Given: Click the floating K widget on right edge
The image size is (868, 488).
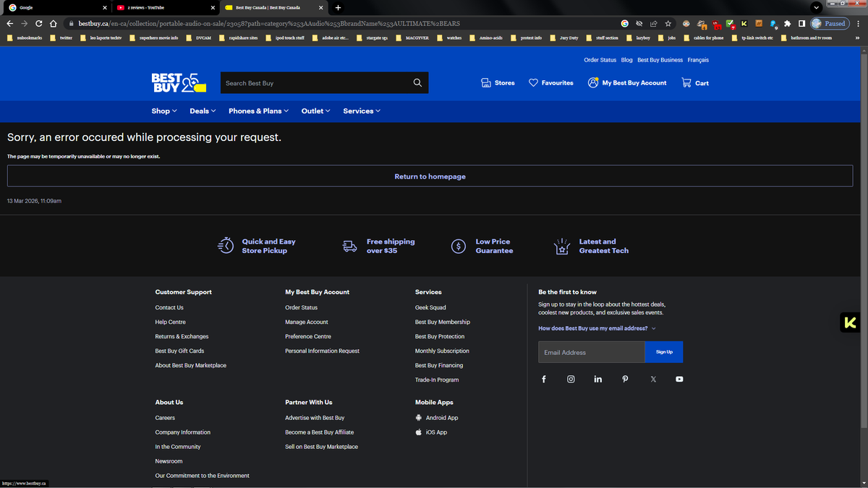Looking at the screenshot, I should coord(851,322).
